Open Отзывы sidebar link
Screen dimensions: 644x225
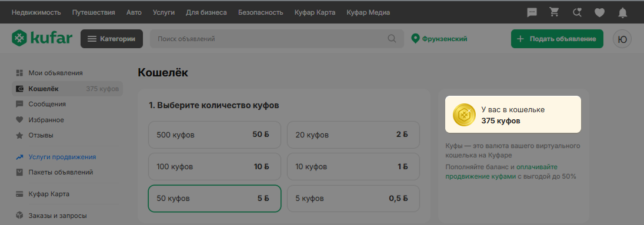pyautogui.click(x=41, y=135)
